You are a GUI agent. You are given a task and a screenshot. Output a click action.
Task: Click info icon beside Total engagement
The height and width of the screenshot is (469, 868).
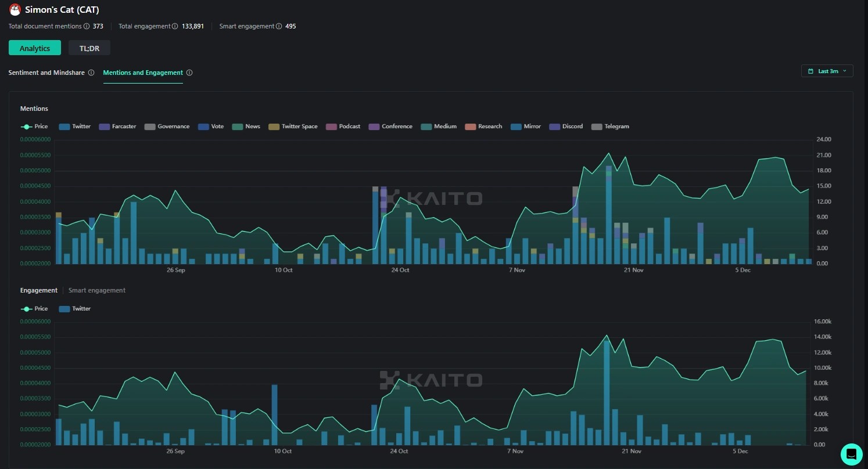click(x=175, y=26)
